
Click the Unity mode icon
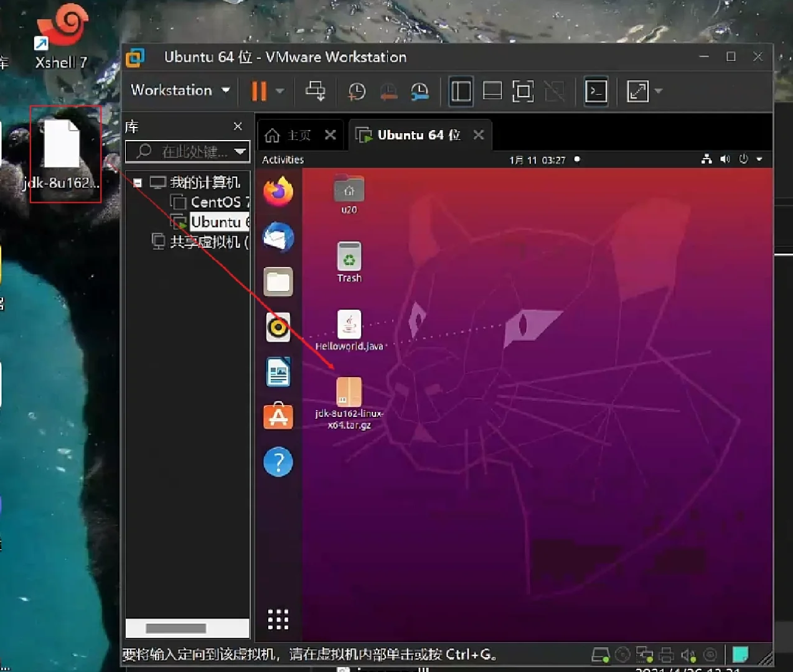click(x=554, y=91)
